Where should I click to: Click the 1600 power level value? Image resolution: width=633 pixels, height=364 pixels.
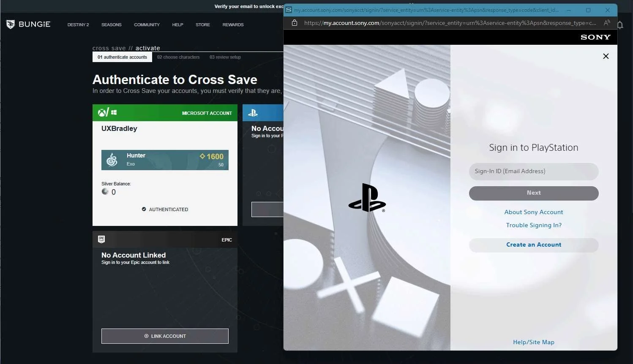tap(215, 157)
